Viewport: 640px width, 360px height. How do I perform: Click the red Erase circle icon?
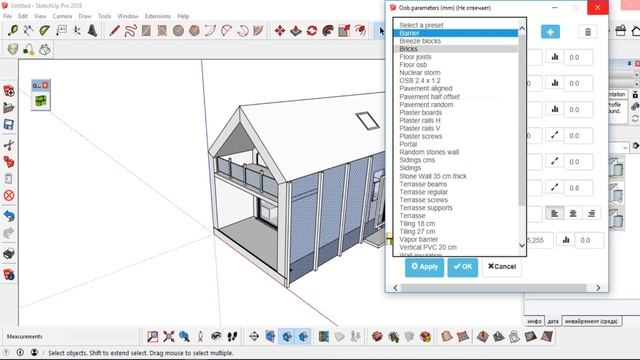click(9, 195)
